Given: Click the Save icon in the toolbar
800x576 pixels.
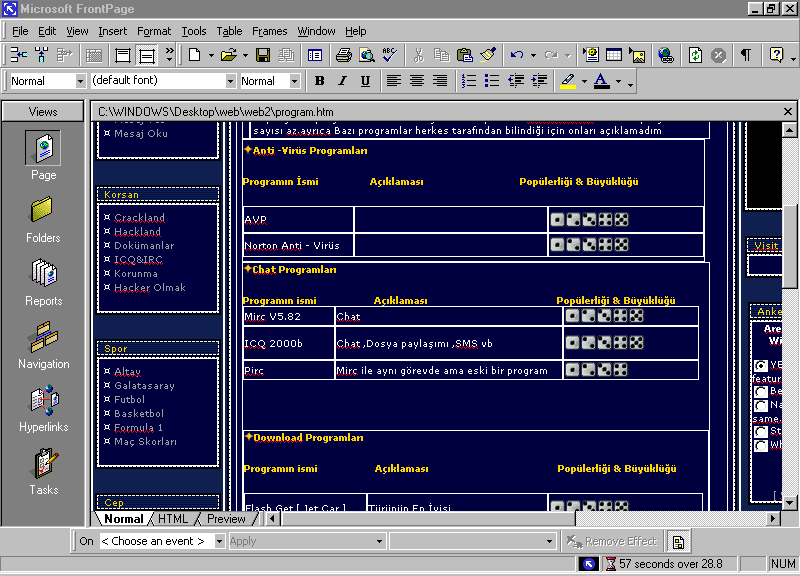Looking at the screenshot, I should [x=263, y=55].
